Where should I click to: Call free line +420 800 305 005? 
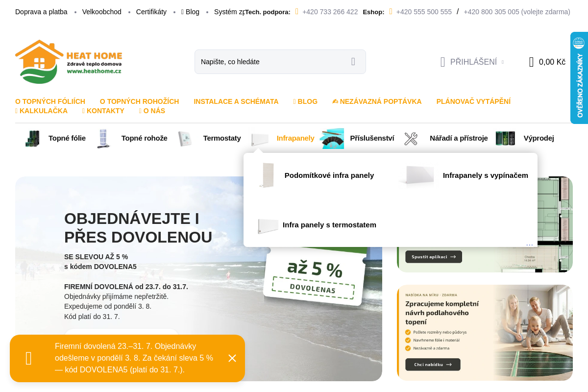(x=517, y=12)
